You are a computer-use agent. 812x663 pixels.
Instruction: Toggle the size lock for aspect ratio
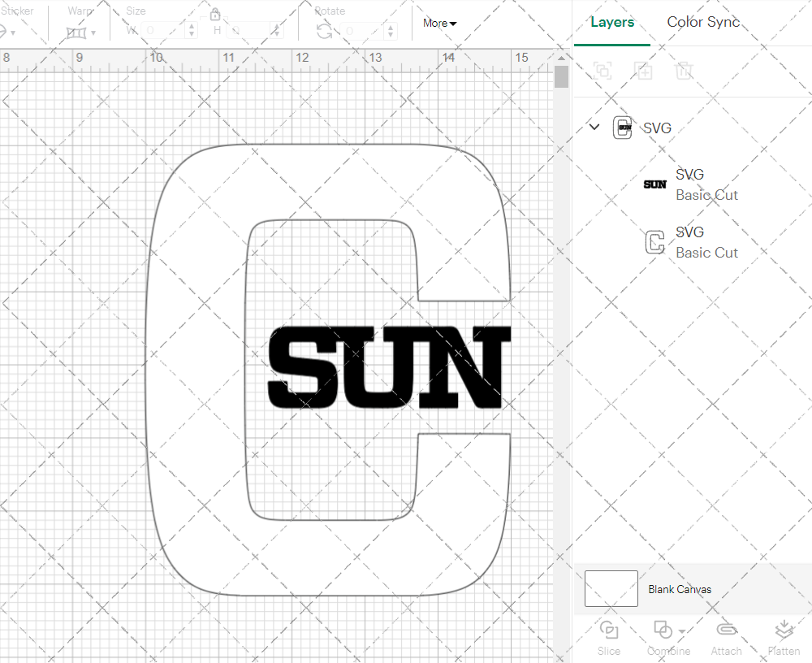(x=215, y=14)
